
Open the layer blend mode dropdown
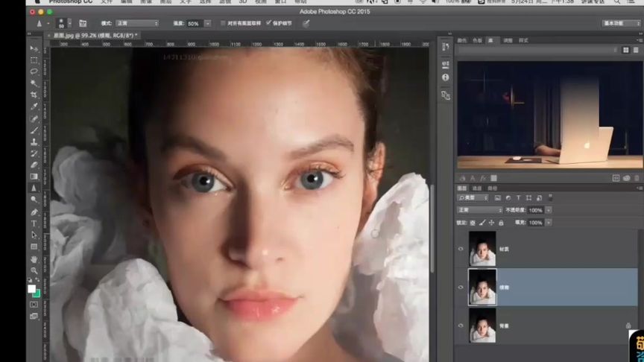tap(479, 210)
